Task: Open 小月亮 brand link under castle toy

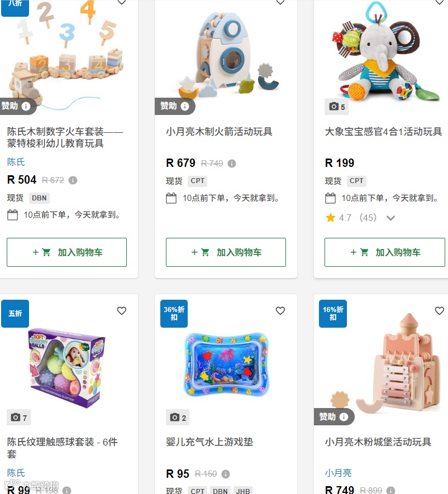Action: (339, 473)
